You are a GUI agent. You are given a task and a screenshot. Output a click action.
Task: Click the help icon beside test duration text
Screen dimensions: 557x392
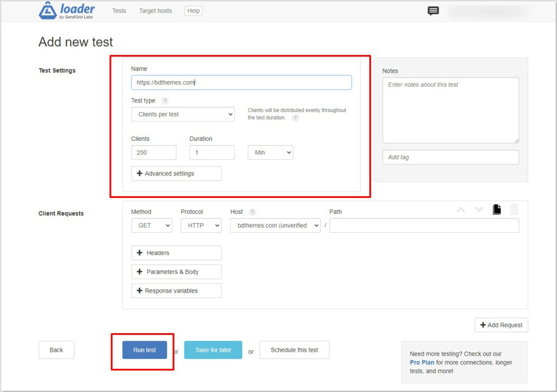point(295,118)
